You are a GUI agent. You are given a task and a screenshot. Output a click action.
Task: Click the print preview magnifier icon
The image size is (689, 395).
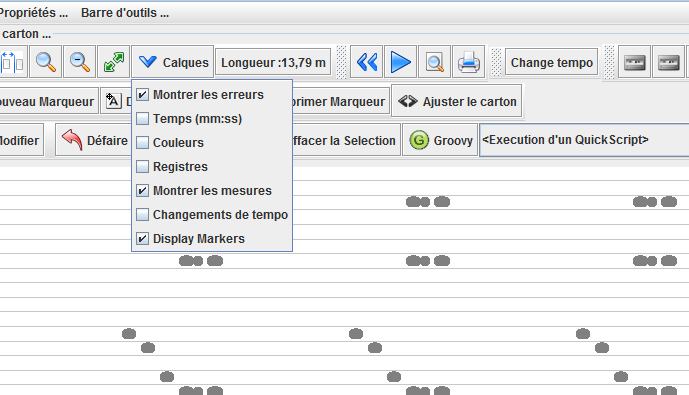(435, 62)
